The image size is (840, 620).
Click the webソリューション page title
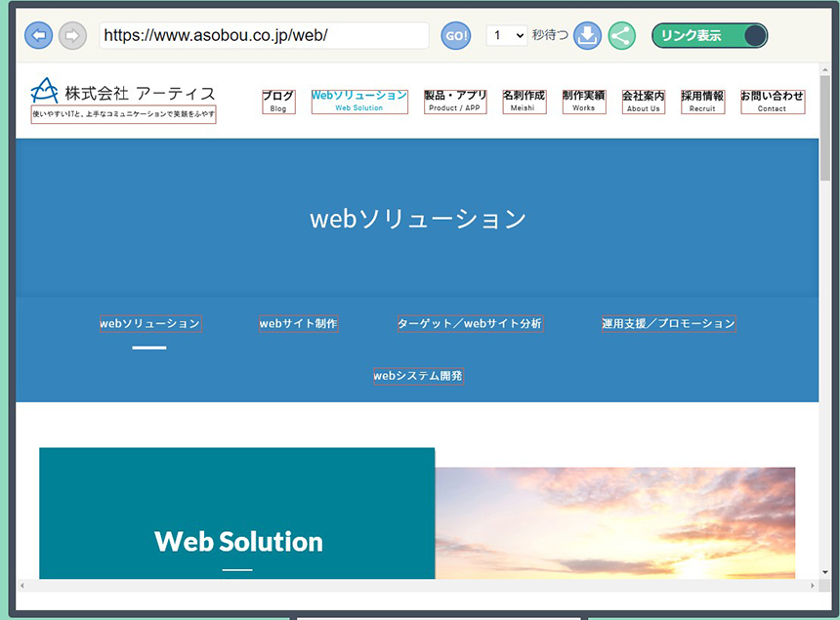pyautogui.click(x=418, y=219)
